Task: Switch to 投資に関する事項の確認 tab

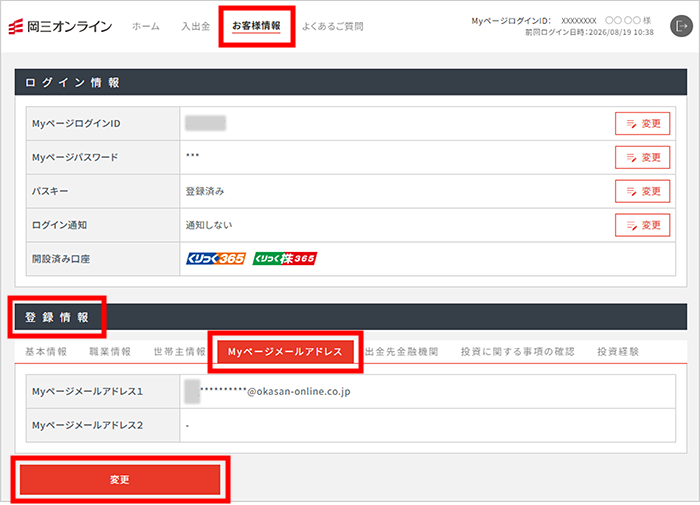Action: pos(518,352)
